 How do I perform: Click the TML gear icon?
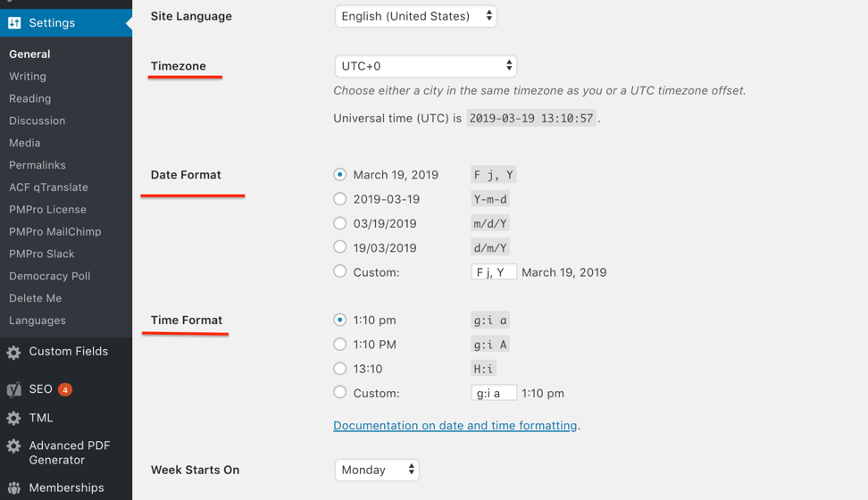13,418
